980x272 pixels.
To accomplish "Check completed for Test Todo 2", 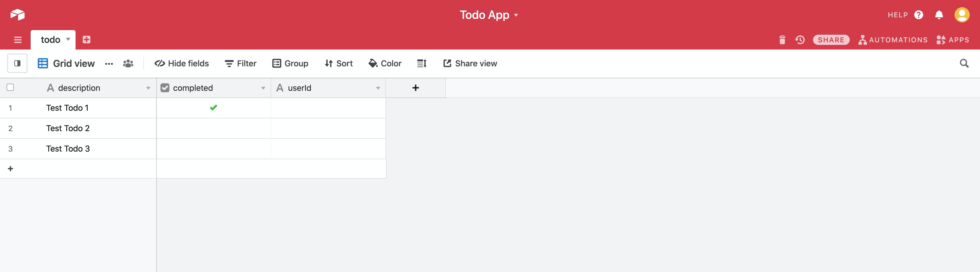I will tap(213, 129).
